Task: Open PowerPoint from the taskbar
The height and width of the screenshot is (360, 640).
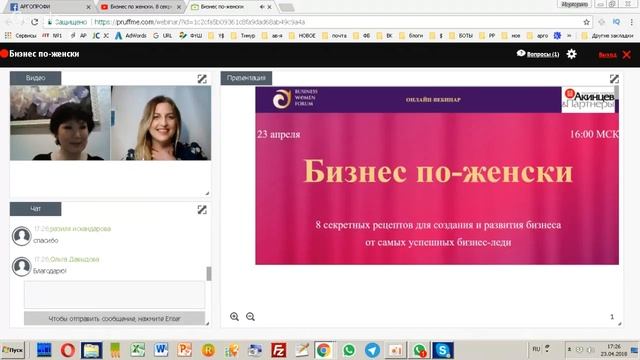Action: [184, 350]
